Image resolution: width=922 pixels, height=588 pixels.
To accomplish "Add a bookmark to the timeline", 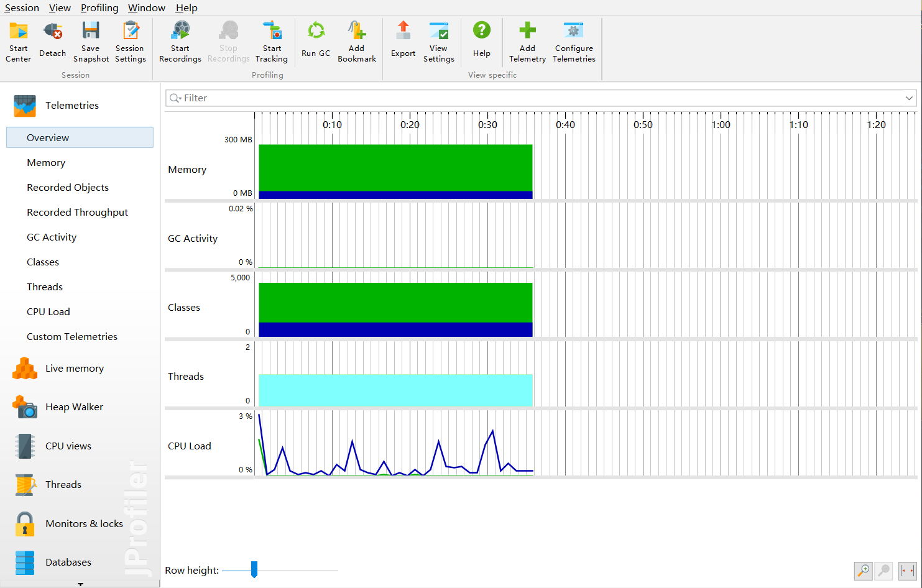I will [357, 42].
